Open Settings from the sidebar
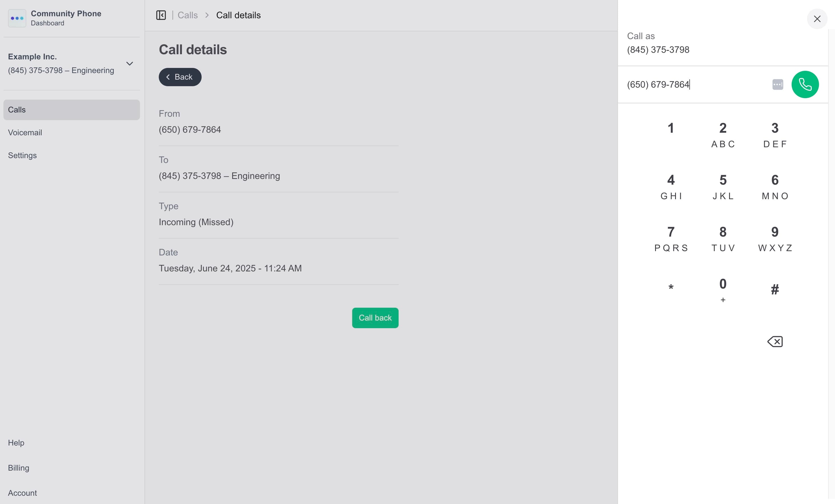835x504 pixels. pyautogui.click(x=22, y=155)
